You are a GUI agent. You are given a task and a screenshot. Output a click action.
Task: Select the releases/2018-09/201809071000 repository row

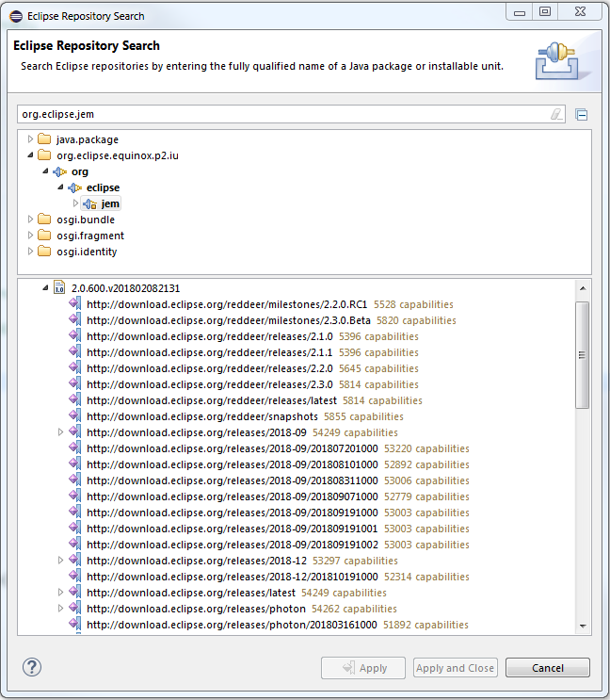278,497
